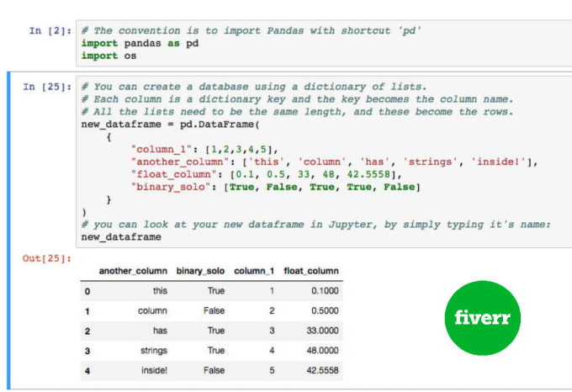Click comment about looking at dataframe in Jupyter
572x392 pixels.
[316, 225]
